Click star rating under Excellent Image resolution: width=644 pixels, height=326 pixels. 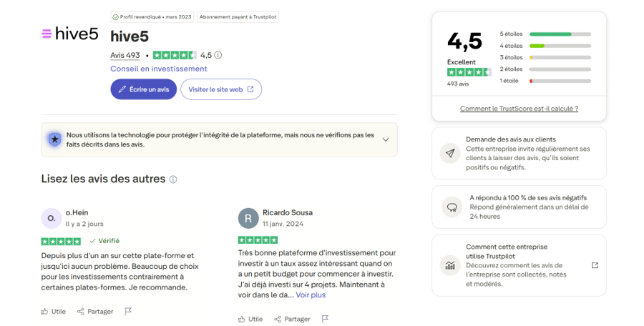[x=469, y=72]
